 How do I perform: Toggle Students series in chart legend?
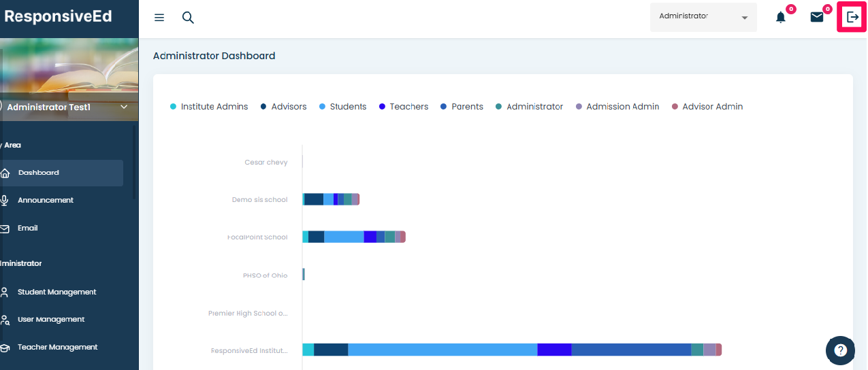pyautogui.click(x=342, y=107)
